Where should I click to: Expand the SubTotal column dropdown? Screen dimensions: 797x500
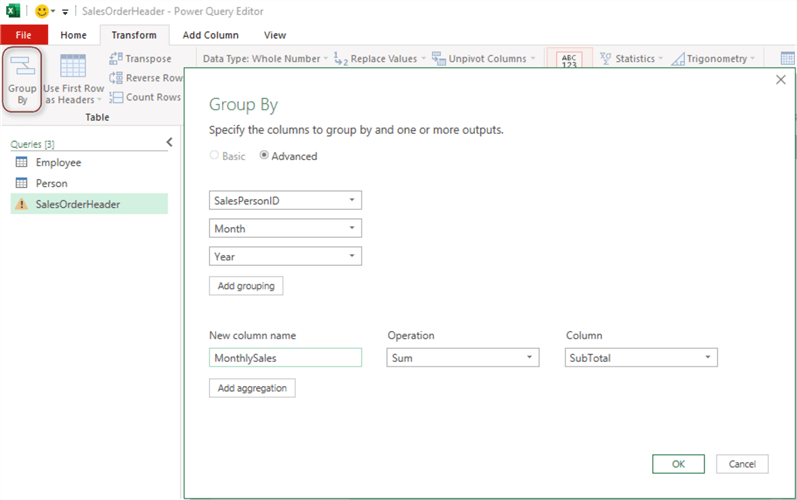[x=707, y=357]
